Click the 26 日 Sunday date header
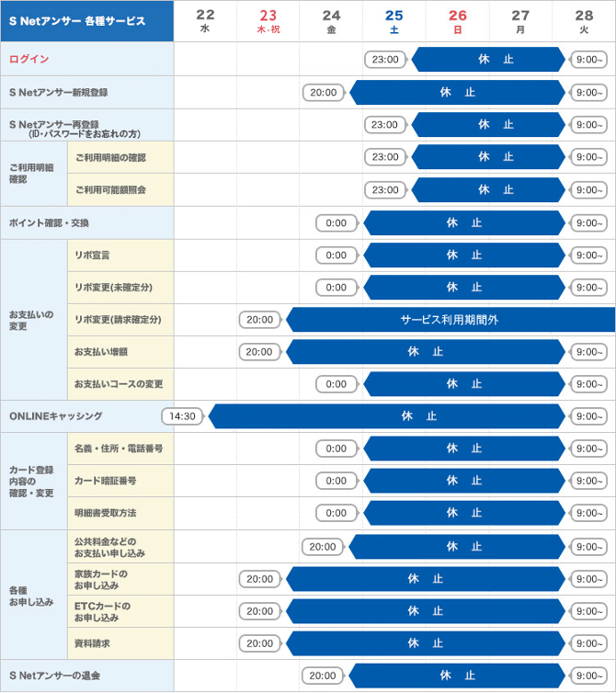 point(457,20)
